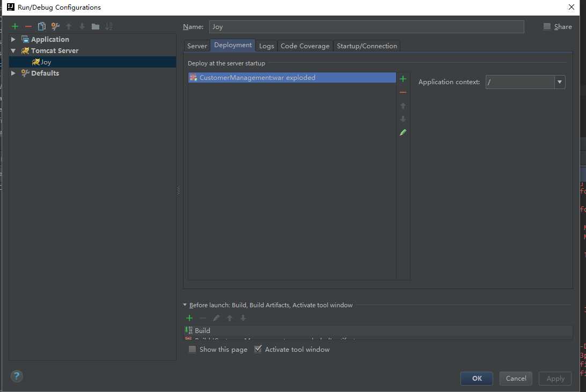Add a before-launch task

[189, 318]
